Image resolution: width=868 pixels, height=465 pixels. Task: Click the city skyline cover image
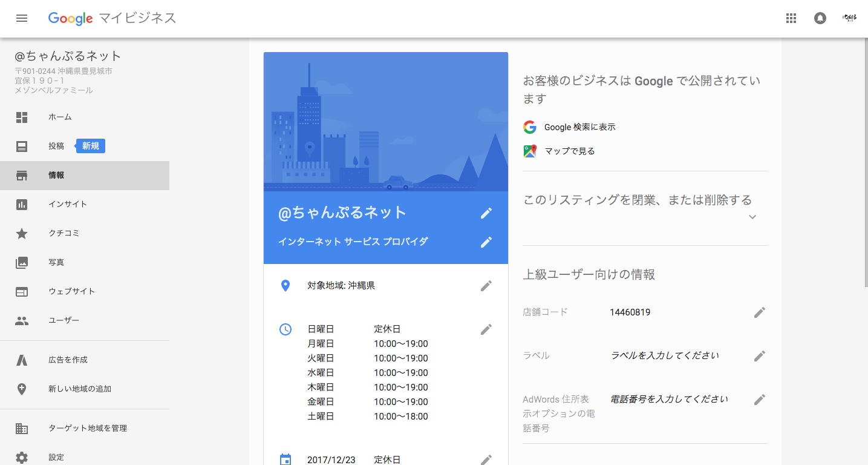pyautogui.click(x=386, y=122)
